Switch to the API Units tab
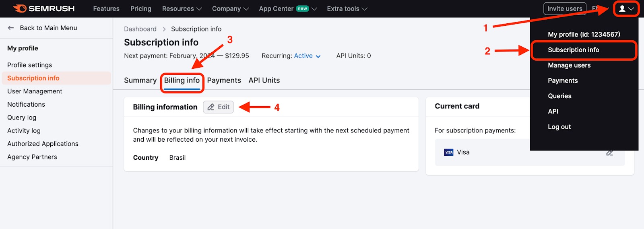 pyautogui.click(x=264, y=80)
